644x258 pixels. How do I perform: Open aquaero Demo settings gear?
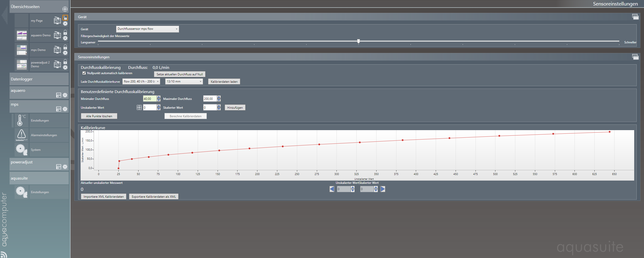pyautogui.click(x=65, y=38)
